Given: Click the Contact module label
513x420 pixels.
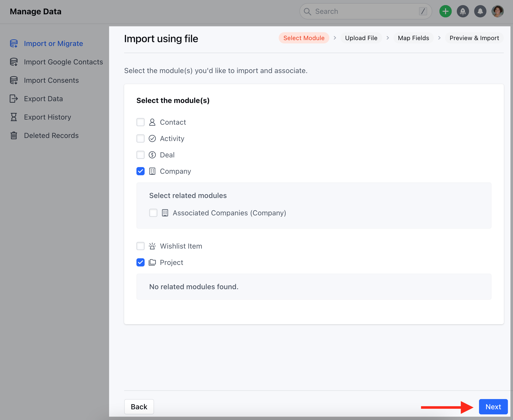Looking at the screenshot, I should [x=173, y=122].
